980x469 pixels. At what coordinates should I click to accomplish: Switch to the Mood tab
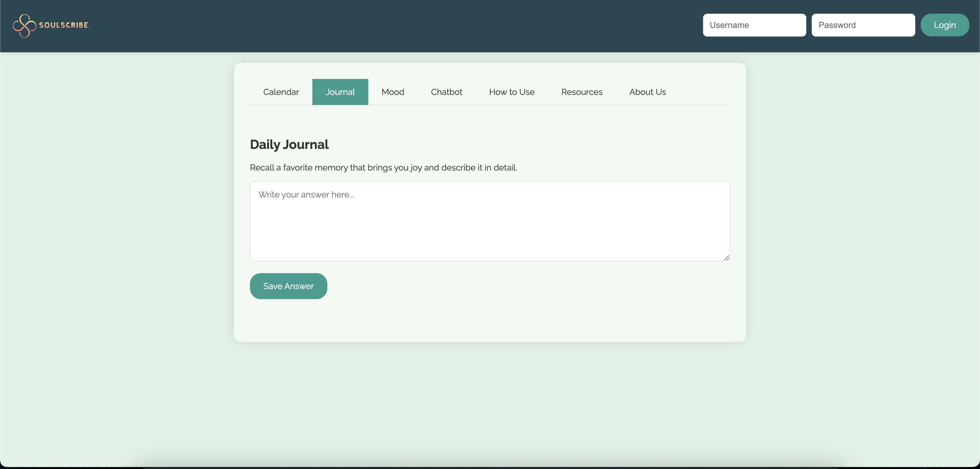pos(393,92)
